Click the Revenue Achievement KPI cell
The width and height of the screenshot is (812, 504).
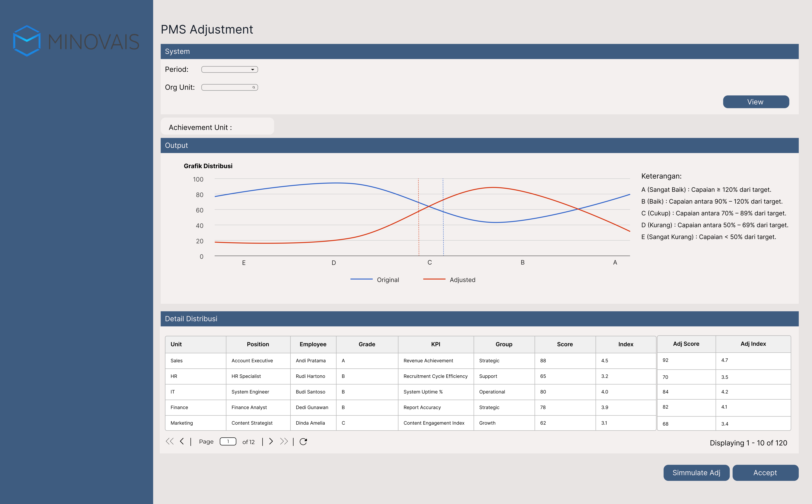436,361
